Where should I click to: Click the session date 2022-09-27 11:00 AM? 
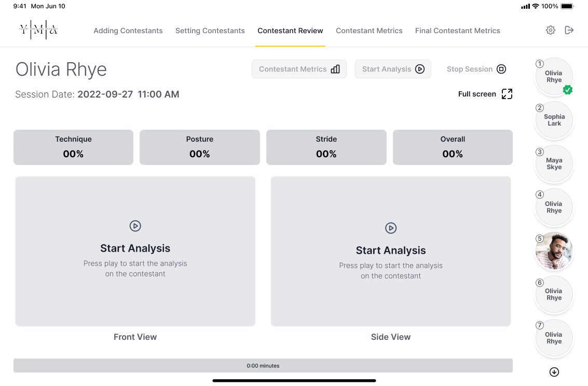[128, 94]
